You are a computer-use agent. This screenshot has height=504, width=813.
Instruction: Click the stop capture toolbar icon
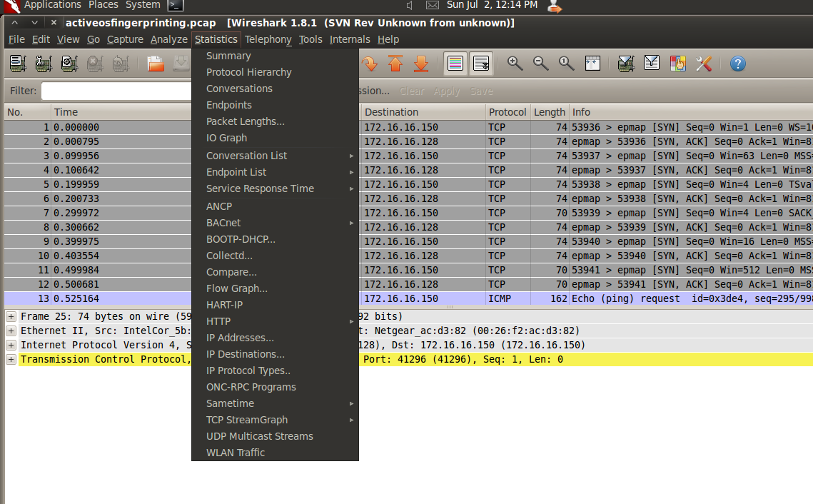coord(95,64)
